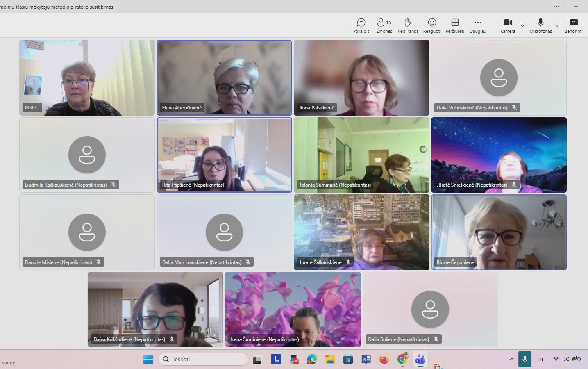The width and height of the screenshot is (588, 369).
Task: Toggle the Kamera on or off
Action: [508, 25]
